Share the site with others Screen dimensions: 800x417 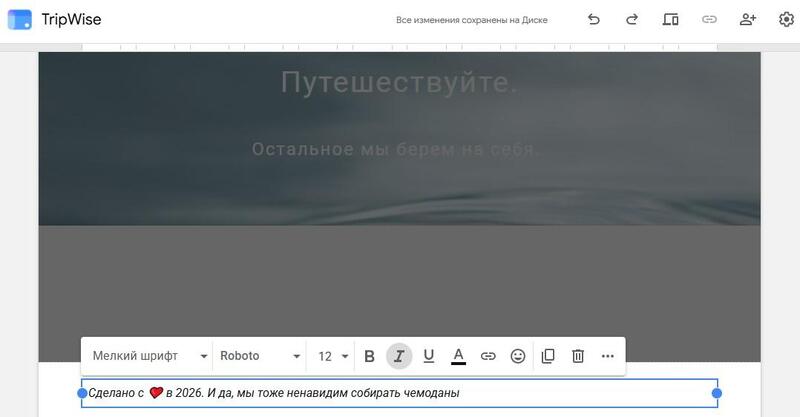click(747, 19)
